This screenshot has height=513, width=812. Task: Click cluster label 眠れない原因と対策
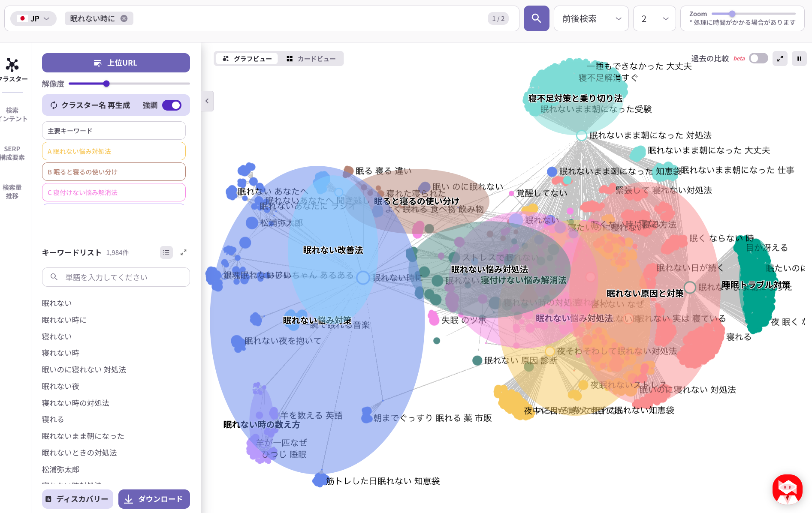pos(645,293)
